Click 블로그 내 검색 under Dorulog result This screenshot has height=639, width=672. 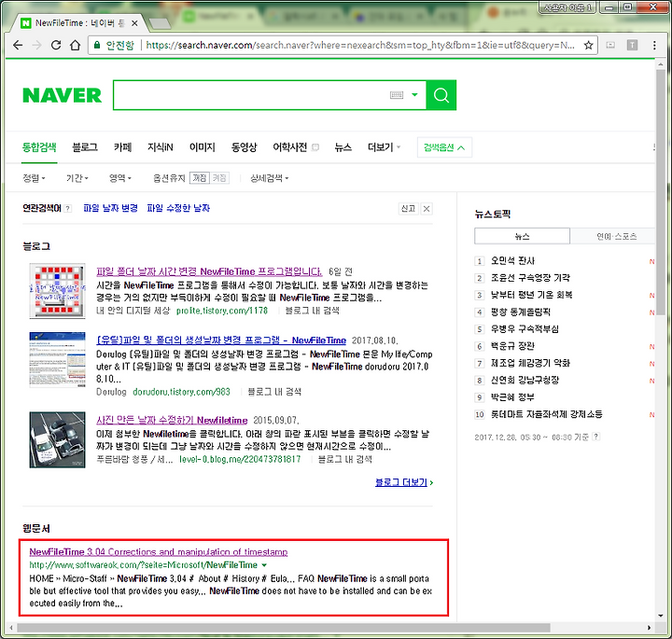[274, 392]
